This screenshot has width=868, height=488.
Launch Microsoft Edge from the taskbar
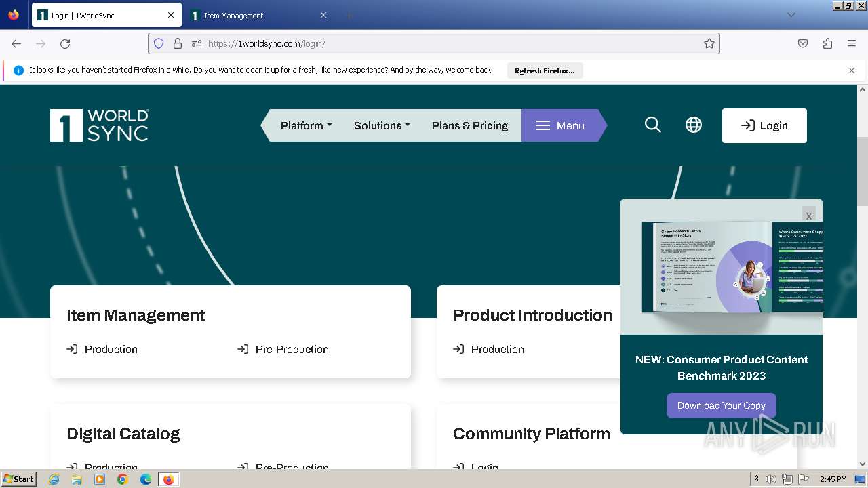145,479
